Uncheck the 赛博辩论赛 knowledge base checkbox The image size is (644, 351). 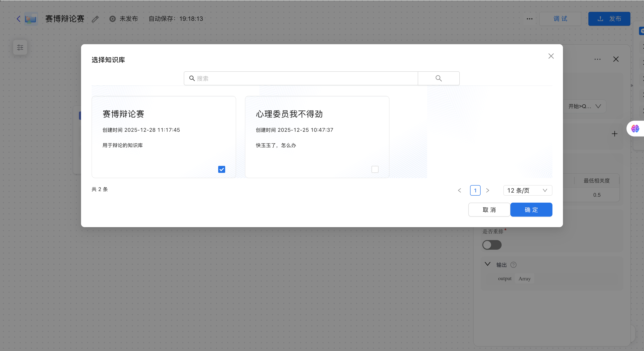pyautogui.click(x=221, y=169)
